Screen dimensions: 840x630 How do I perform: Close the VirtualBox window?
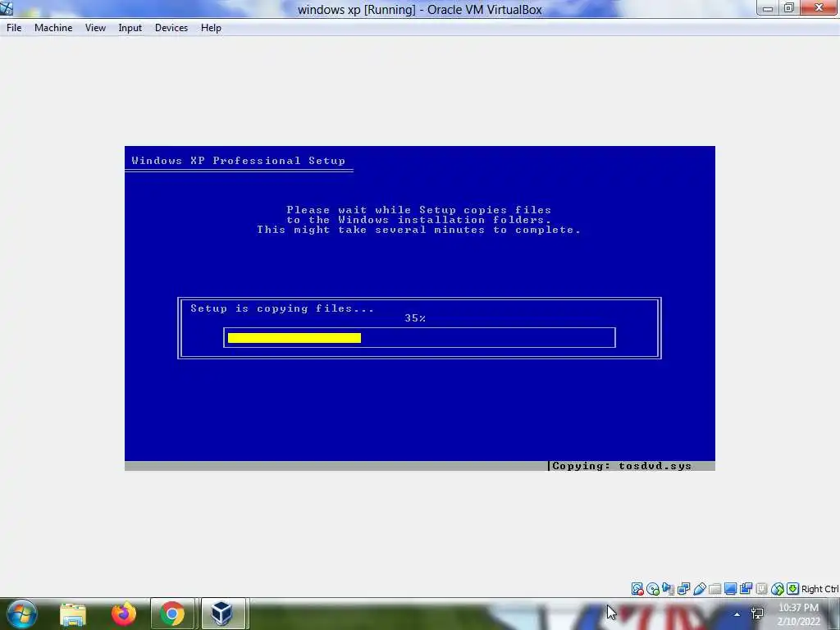click(819, 8)
